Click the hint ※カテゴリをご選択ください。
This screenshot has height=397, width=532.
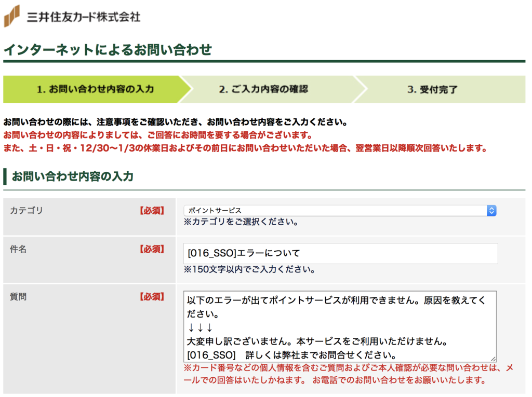[241, 222]
